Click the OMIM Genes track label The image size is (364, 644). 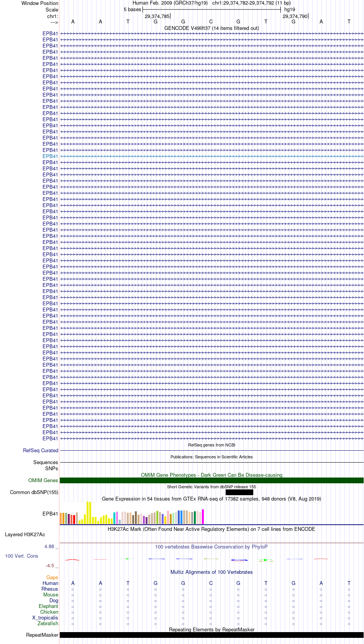(x=43, y=480)
